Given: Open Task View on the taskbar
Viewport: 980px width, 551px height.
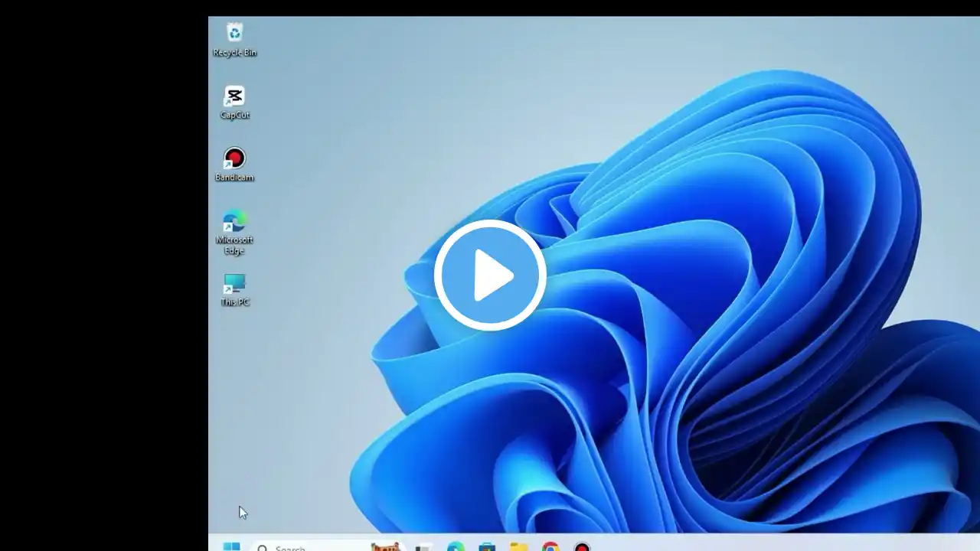Looking at the screenshot, I should point(423,546).
